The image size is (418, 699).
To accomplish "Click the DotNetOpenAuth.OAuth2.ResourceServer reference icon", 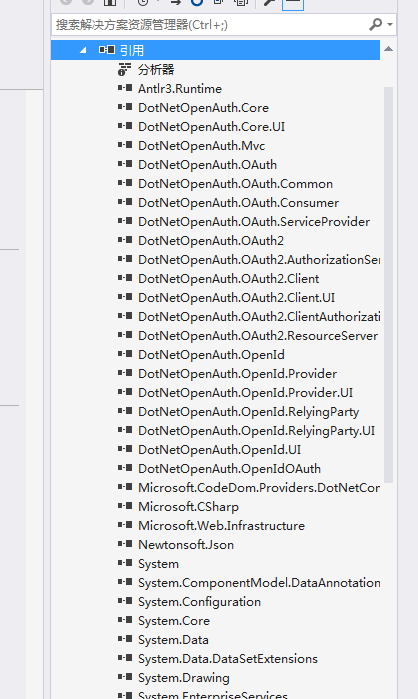I will click(x=125, y=335).
